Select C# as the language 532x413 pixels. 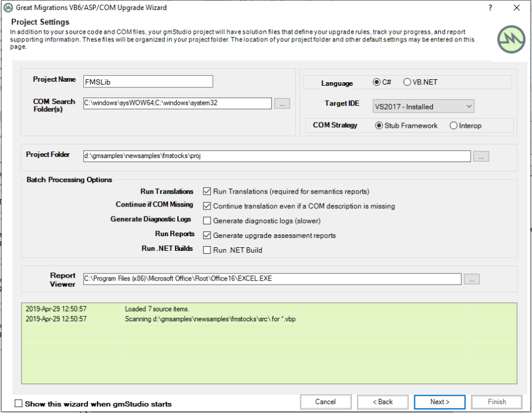click(377, 82)
